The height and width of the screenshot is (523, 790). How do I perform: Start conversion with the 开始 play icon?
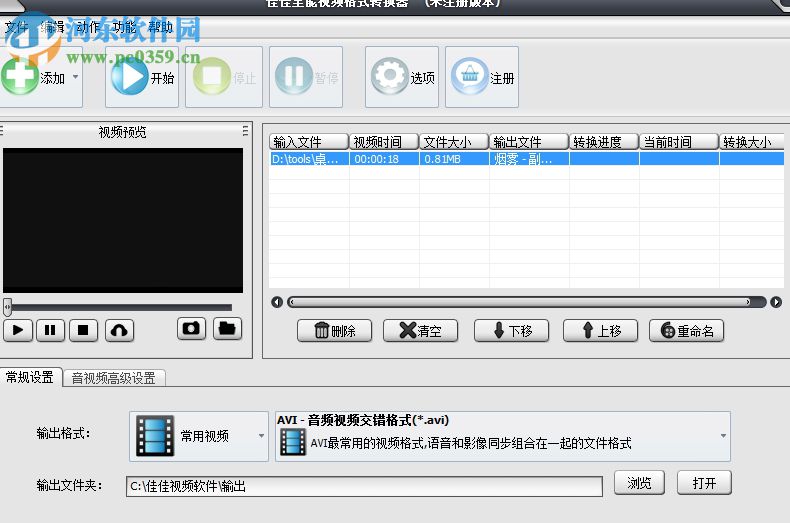(x=129, y=77)
